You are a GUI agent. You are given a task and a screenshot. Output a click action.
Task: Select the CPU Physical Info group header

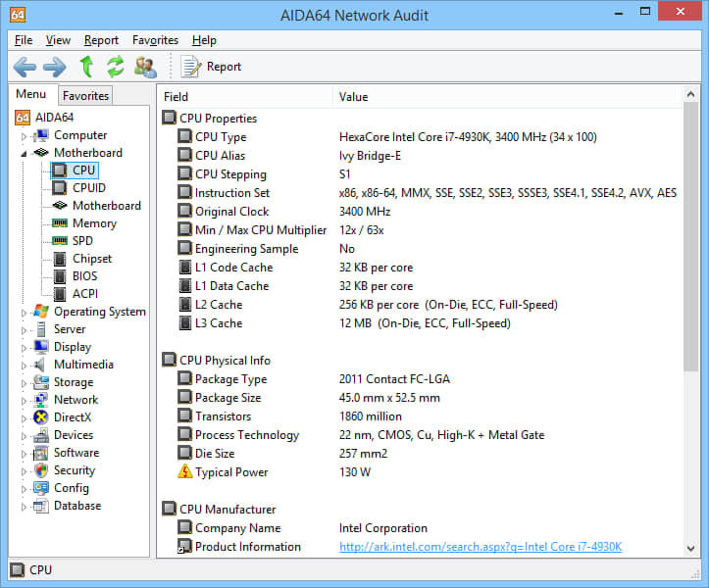217,361
